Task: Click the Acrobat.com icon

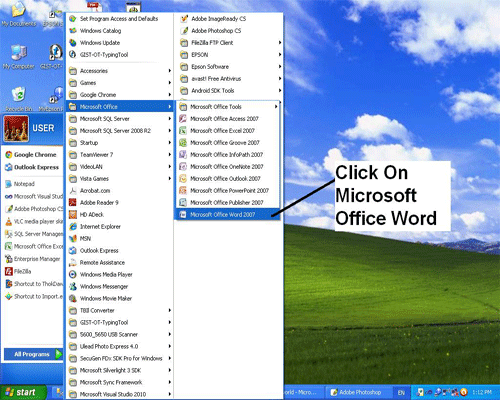Action: [x=73, y=191]
